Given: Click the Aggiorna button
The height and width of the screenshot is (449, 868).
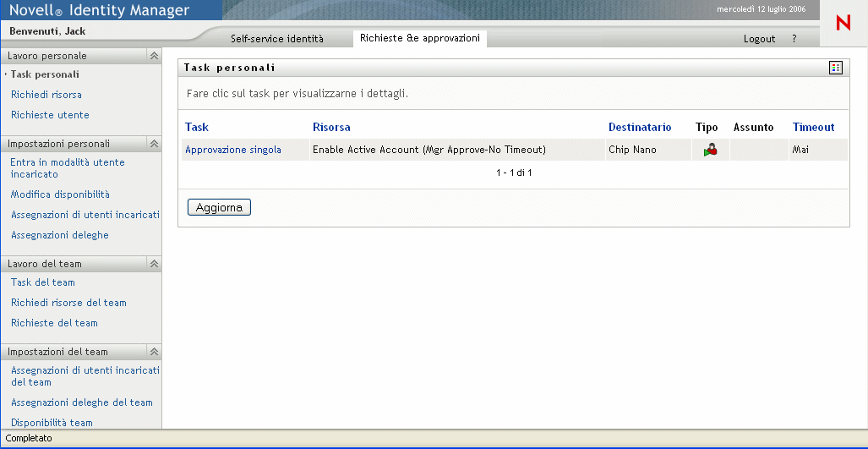Looking at the screenshot, I should point(219,208).
